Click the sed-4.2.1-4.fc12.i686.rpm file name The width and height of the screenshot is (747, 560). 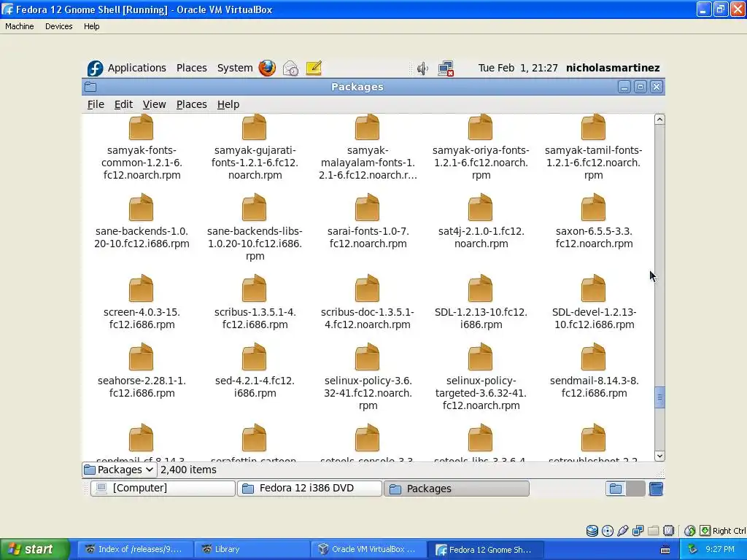[x=255, y=386]
